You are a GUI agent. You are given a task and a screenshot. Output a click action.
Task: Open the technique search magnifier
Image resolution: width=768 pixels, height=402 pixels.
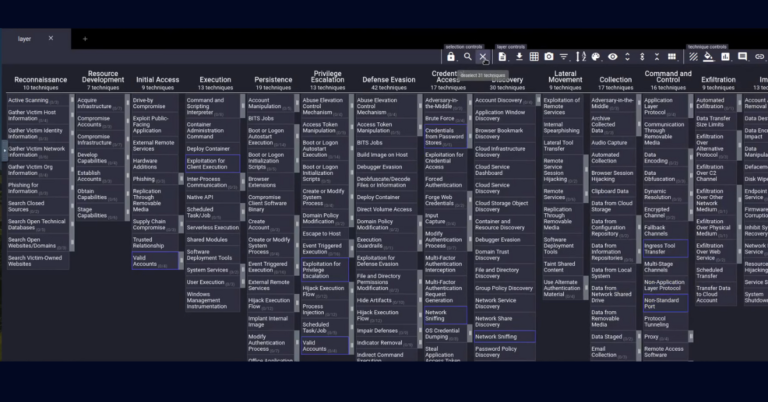click(468, 57)
